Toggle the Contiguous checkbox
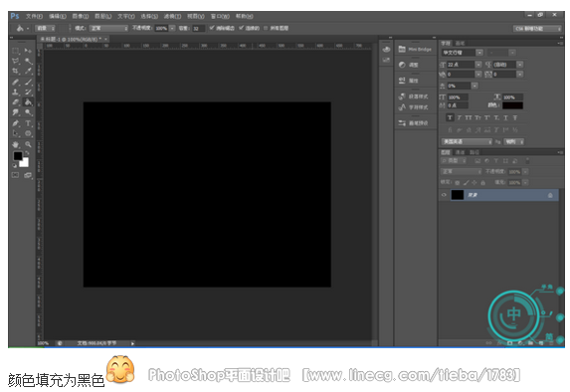 pos(241,28)
